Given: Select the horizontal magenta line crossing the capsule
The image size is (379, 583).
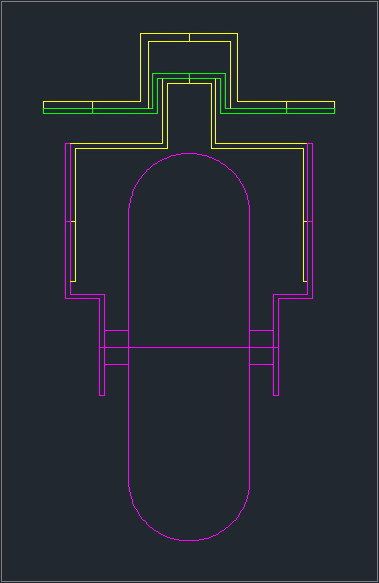Looking at the screenshot, I should coord(189,348).
